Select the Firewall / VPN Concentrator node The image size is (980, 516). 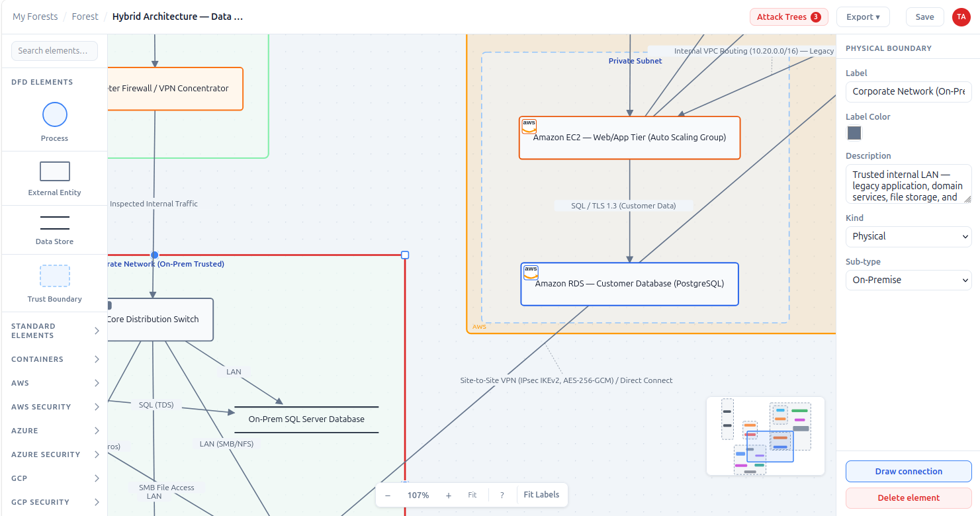175,89
